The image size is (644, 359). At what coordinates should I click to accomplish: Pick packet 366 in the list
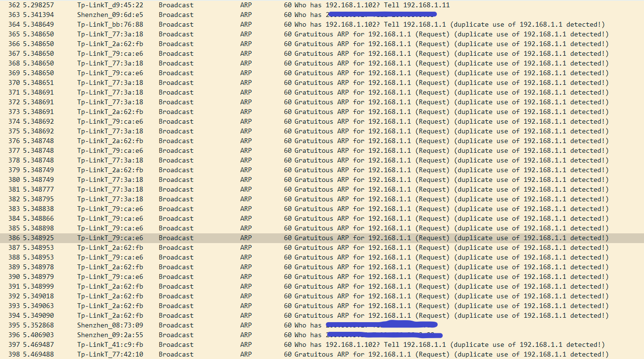click(x=322, y=44)
